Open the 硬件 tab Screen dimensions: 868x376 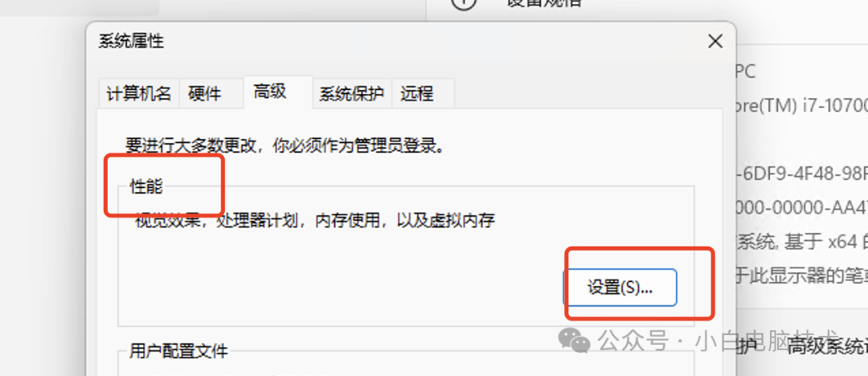(x=204, y=93)
